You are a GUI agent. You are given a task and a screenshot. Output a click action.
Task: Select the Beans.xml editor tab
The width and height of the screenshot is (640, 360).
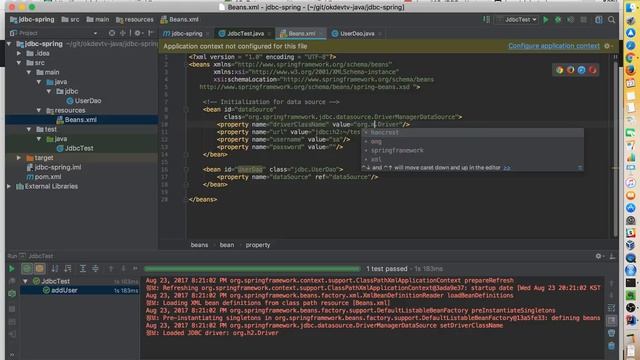point(301,33)
